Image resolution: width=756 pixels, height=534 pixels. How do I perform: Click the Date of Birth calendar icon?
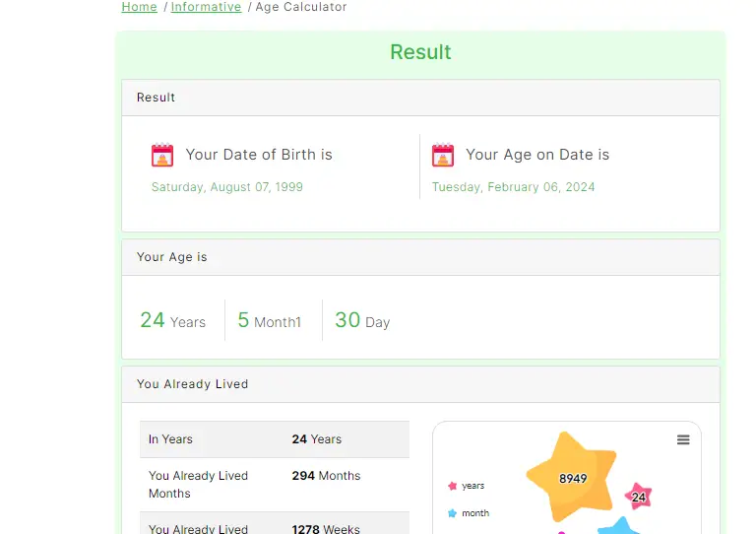[x=162, y=155]
